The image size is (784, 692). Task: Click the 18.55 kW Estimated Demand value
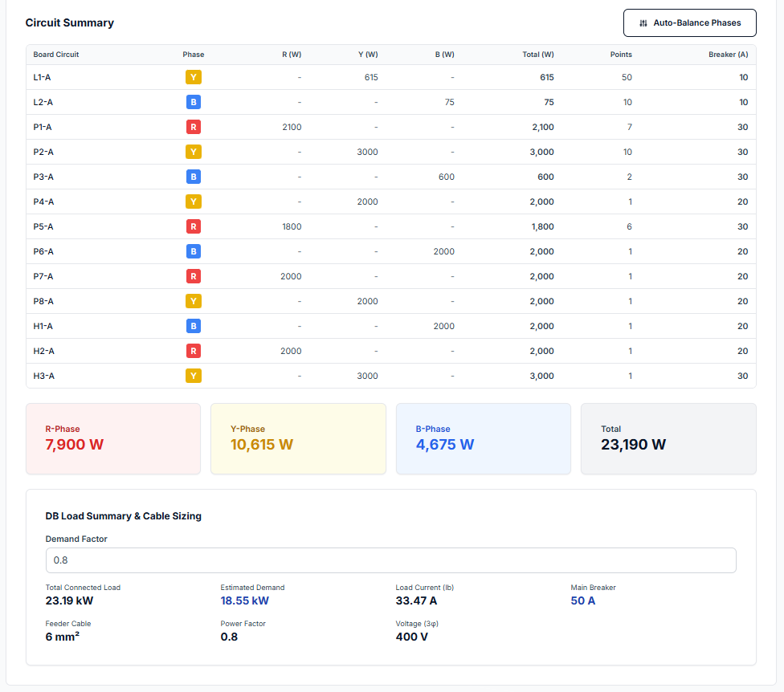point(244,600)
